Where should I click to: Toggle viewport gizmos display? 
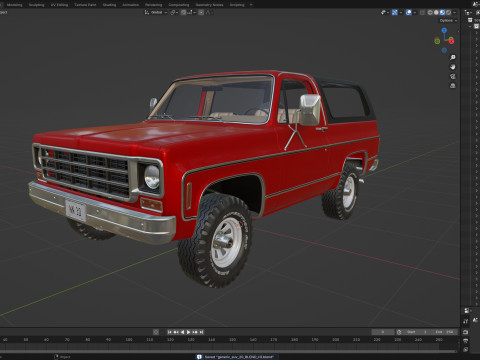tap(395, 12)
